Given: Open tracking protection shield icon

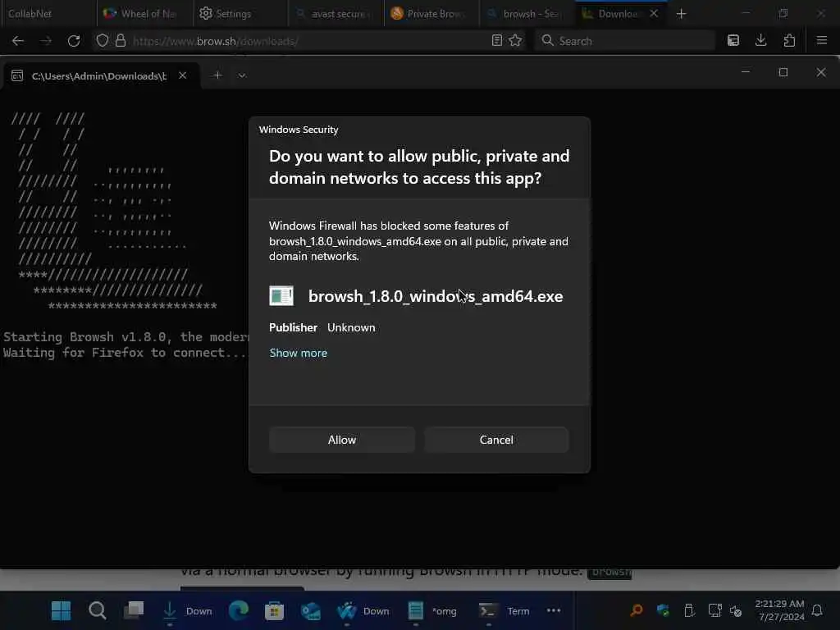Looking at the screenshot, I should (103, 41).
